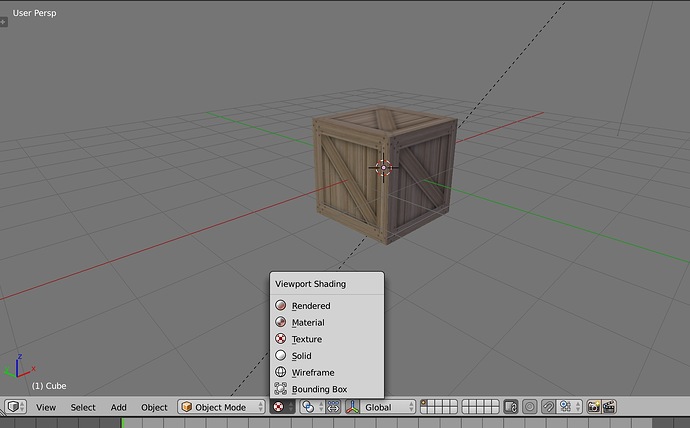The image size is (690, 428).
Task: Open the snap element type dropdown
Action: tap(569, 407)
